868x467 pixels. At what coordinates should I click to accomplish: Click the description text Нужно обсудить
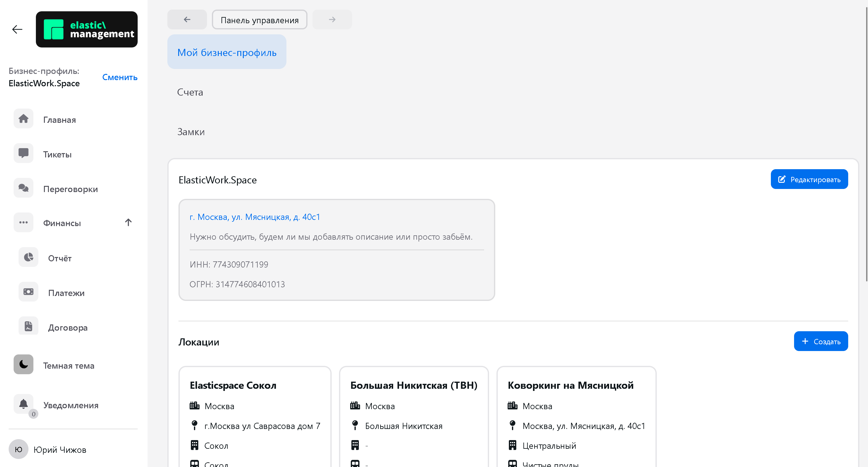coord(331,237)
